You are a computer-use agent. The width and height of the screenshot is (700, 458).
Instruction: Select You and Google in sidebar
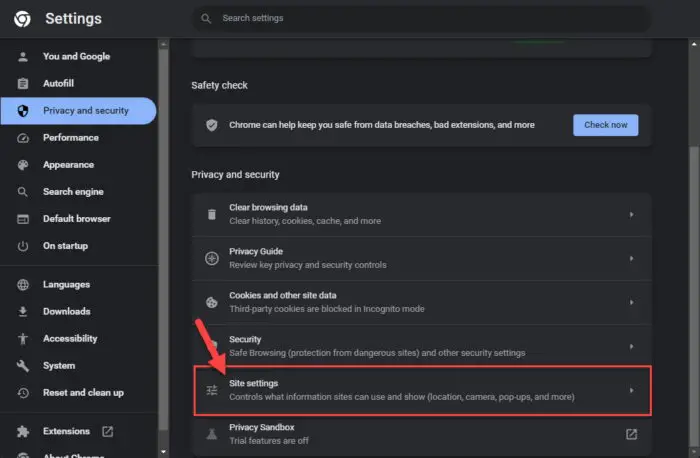tap(76, 57)
